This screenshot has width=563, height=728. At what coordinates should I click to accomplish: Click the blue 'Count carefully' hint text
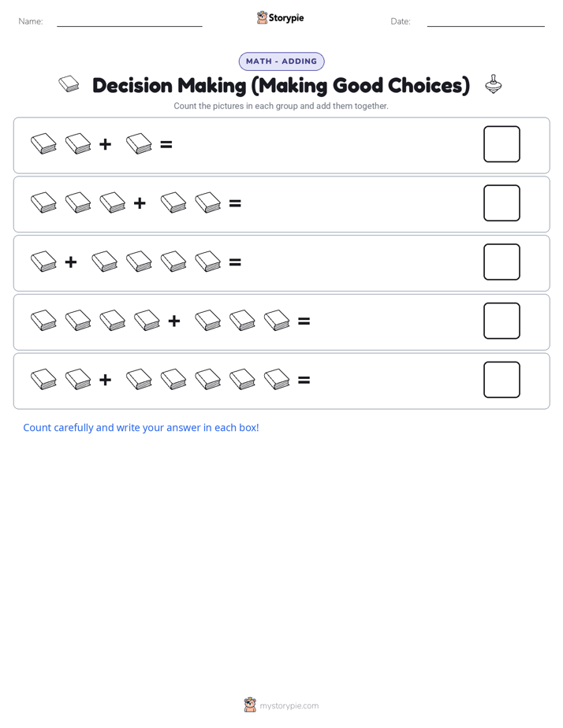coord(140,428)
